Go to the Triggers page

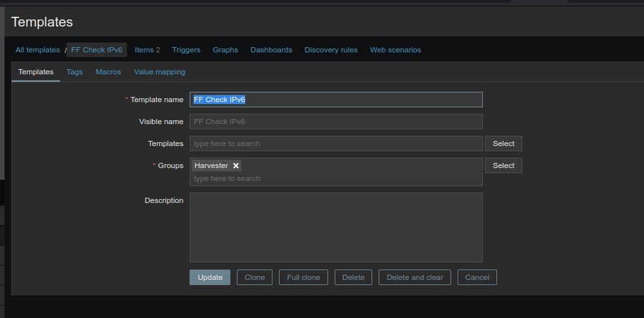(x=186, y=50)
